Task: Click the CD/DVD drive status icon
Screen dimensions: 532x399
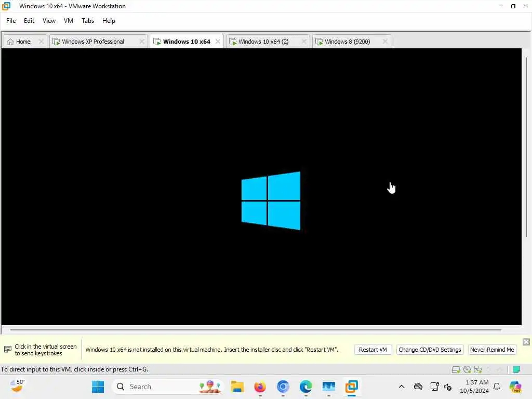Action: [x=467, y=369]
